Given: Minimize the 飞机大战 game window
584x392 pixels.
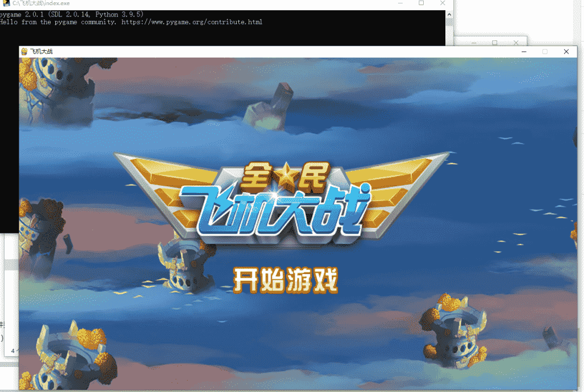Looking at the screenshot, I should coord(524,52).
